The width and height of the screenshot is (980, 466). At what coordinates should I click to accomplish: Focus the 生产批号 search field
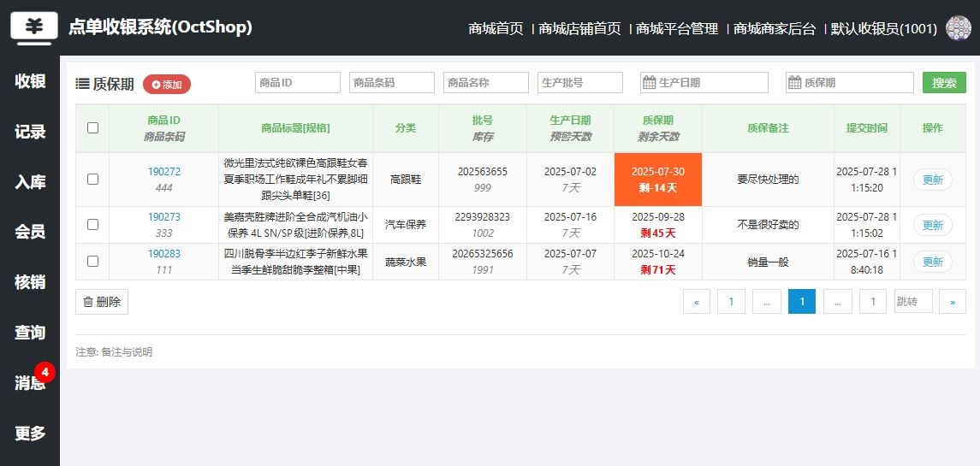pos(580,82)
